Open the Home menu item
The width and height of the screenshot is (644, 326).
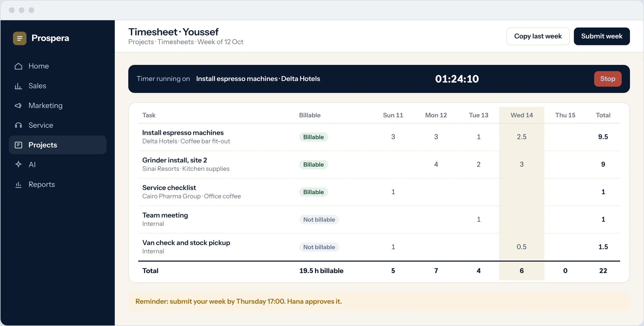[x=58, y=66]
